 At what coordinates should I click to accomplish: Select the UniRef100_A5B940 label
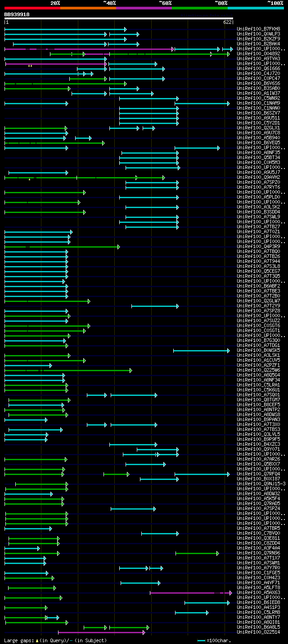pyautogui.click(x=258, y=138)
